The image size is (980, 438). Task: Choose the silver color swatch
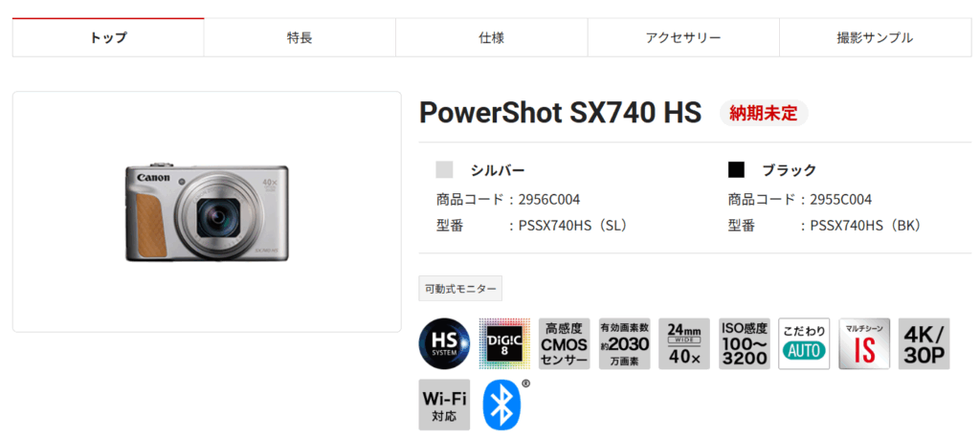(x=444, y=170)
